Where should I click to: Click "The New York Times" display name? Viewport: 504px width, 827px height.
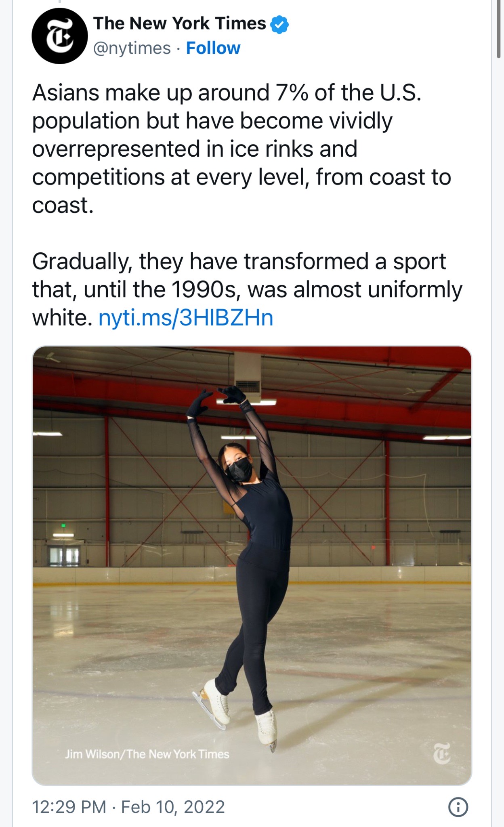pos(180,23)
